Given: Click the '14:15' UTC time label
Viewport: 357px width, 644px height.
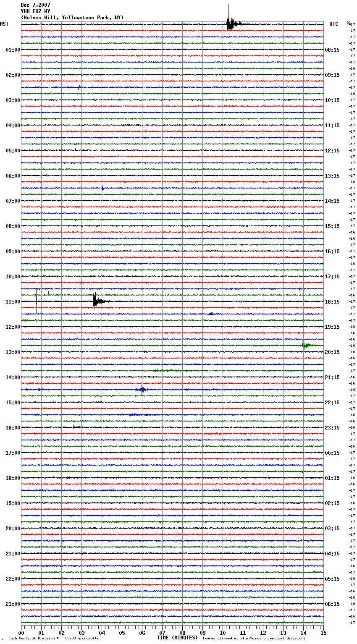Looking at the screenshot, I should coord(332,201).
